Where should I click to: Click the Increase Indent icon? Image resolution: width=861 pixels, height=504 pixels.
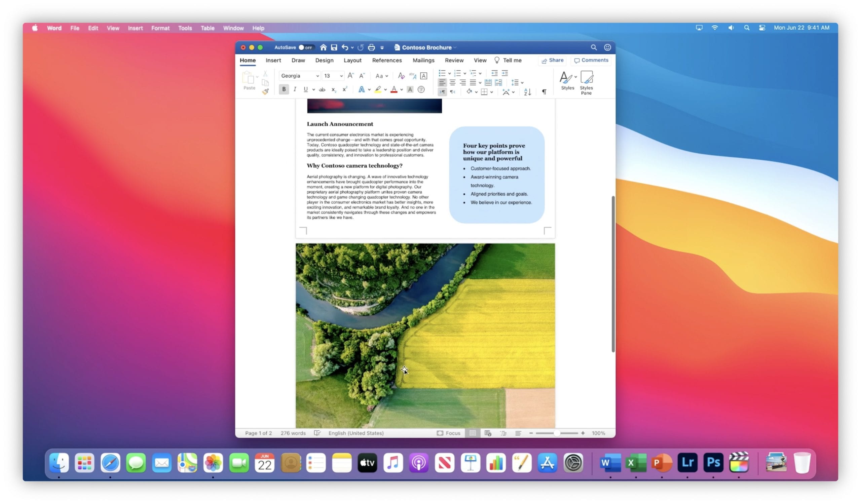tap(504, 73)
